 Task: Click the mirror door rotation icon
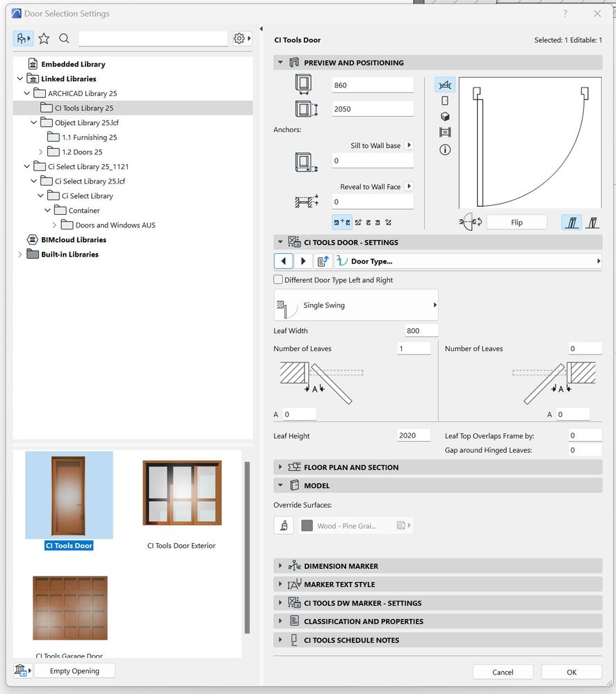click(x=471, y=222)
